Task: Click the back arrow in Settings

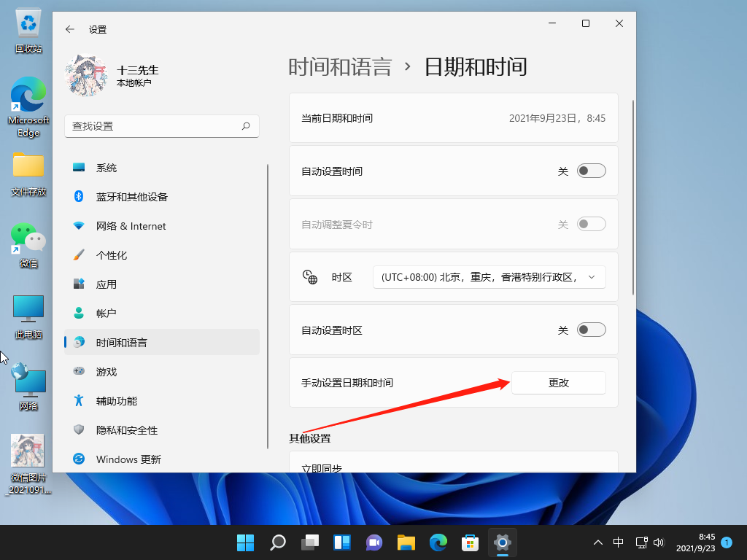Action: coord(70,29)
